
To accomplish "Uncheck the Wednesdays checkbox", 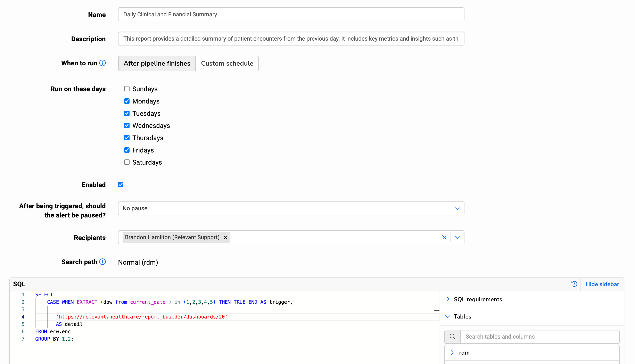I will point(127,125).
